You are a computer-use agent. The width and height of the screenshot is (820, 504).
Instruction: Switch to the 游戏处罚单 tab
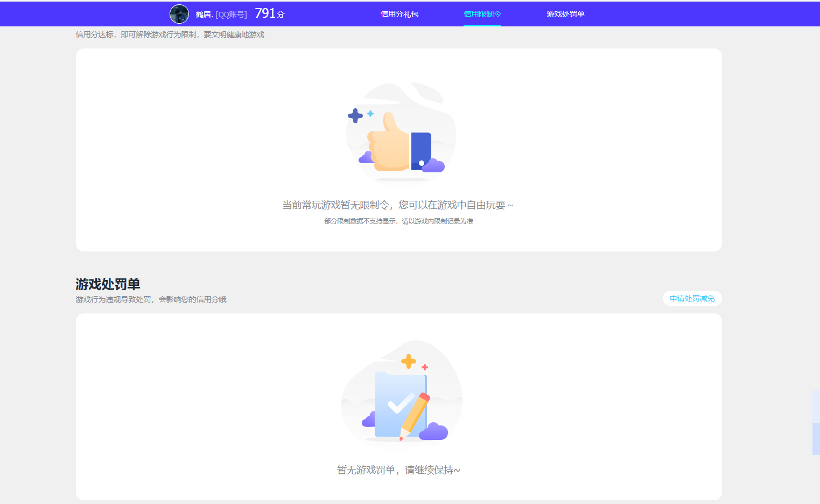click(x=566, y=13)
